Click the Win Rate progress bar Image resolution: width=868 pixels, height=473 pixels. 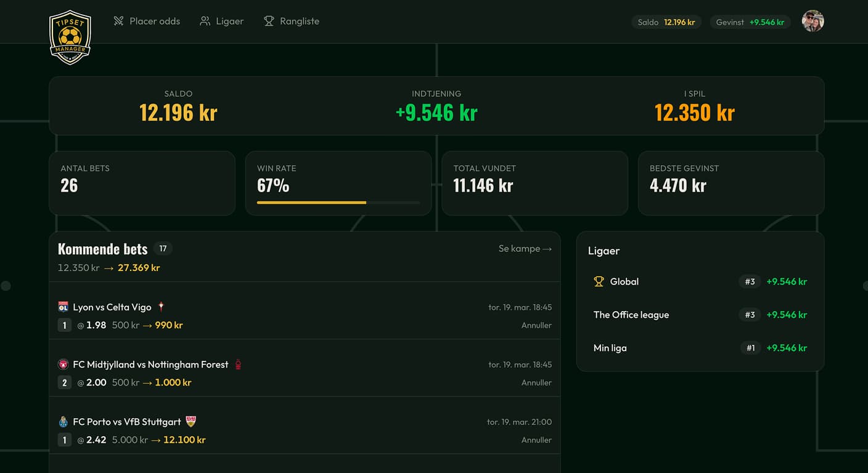click(338, 202)
